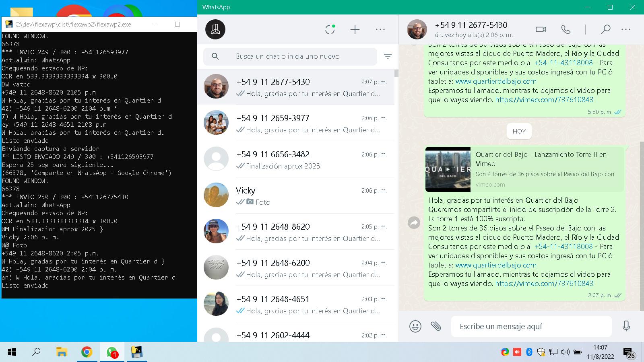Open chat with +54 9 11 2648-8620
The height and width of the screenshot is (362, 644).
coord(296,232)
